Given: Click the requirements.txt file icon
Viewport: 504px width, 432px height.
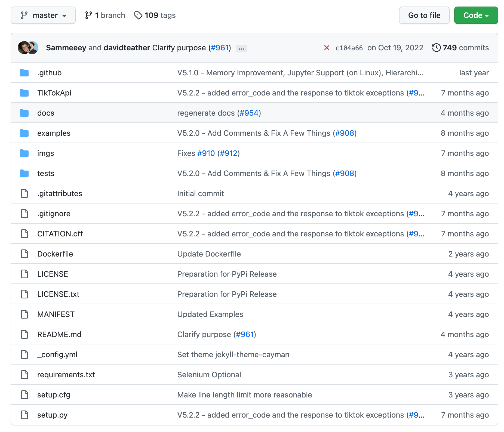Looking at the screenshot, I should click(24, 375).
